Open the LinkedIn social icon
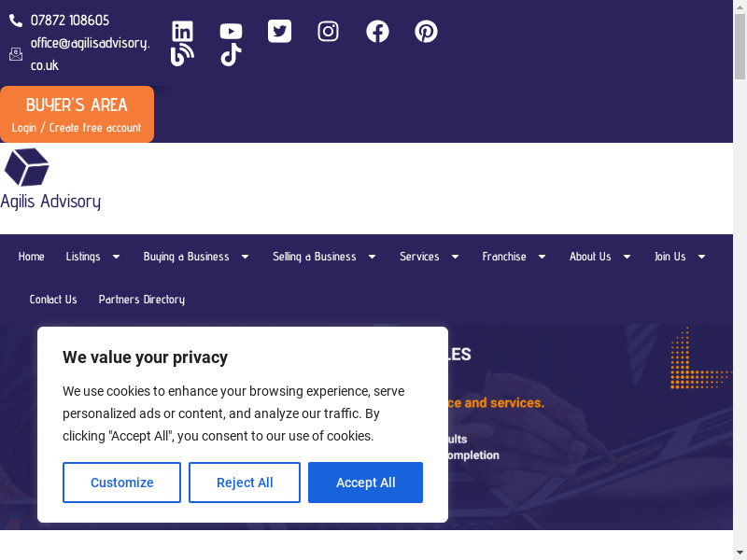 (183, 32)
